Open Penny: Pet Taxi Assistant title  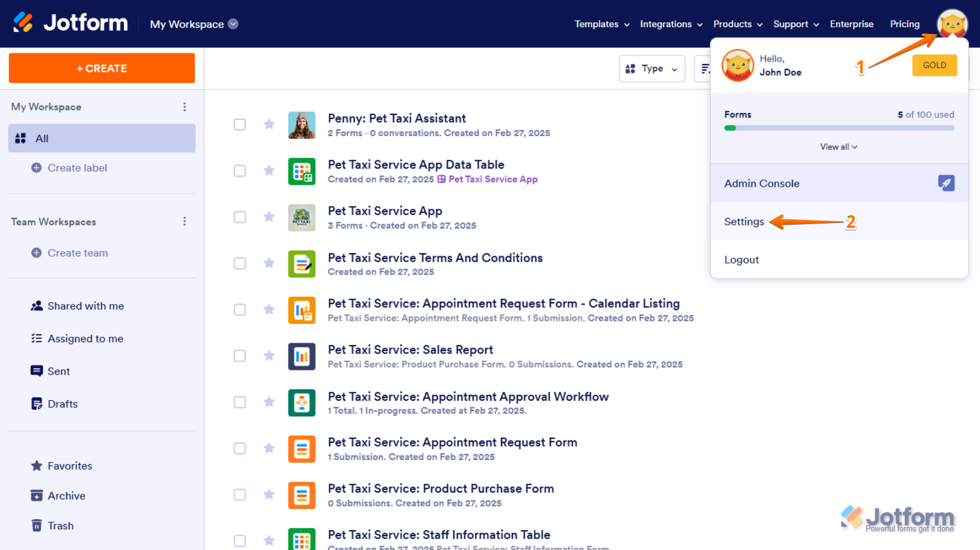[x=397, y=118]
